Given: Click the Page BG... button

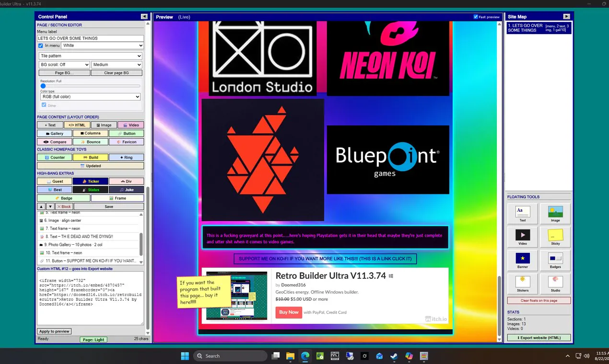Looking at the screenshot, I should click(x=64, y=73).
